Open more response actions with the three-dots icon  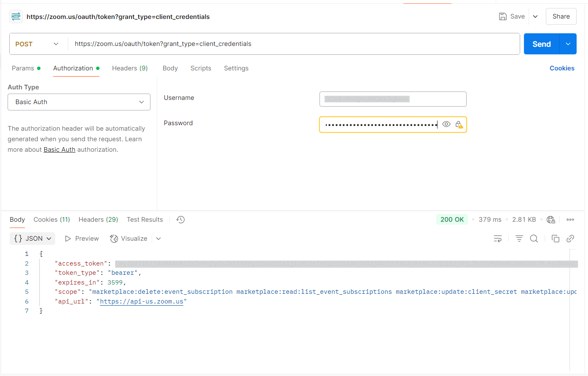tap(570, 219)
